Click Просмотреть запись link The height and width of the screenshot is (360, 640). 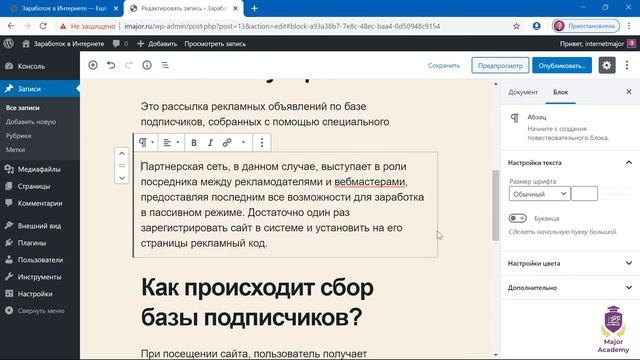[215, 44]
